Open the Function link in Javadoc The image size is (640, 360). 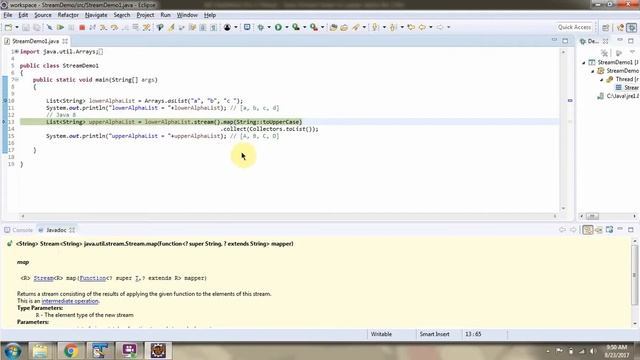pyautogui.click(x=93, y=278)
